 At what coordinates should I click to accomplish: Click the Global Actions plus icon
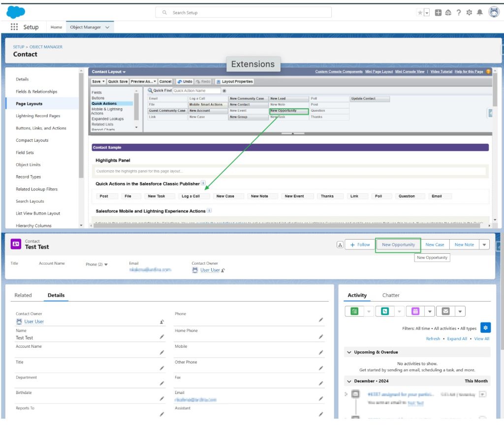[x=438, y=13]
